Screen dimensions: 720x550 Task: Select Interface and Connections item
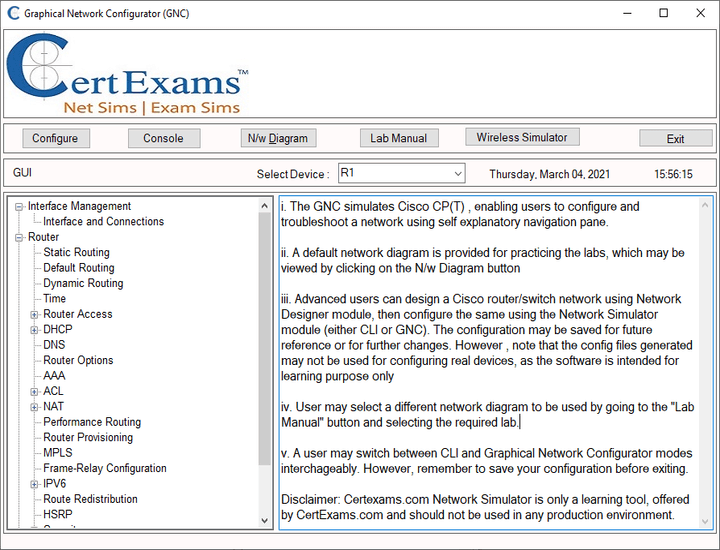tap(103, 222)
